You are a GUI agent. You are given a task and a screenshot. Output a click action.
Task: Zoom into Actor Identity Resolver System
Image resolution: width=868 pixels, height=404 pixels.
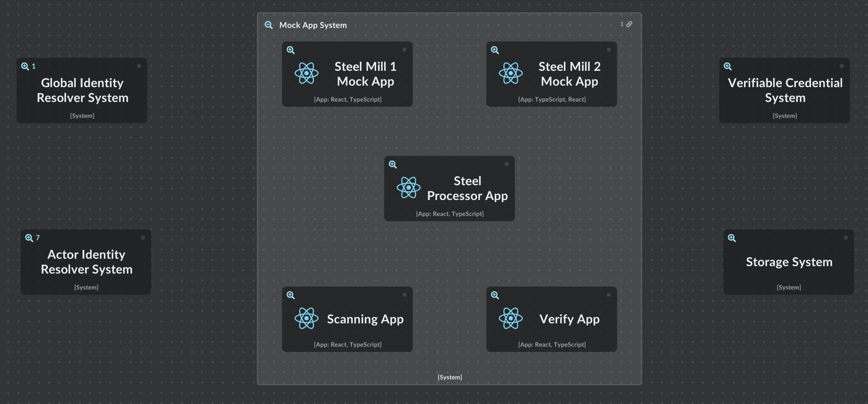29,238
